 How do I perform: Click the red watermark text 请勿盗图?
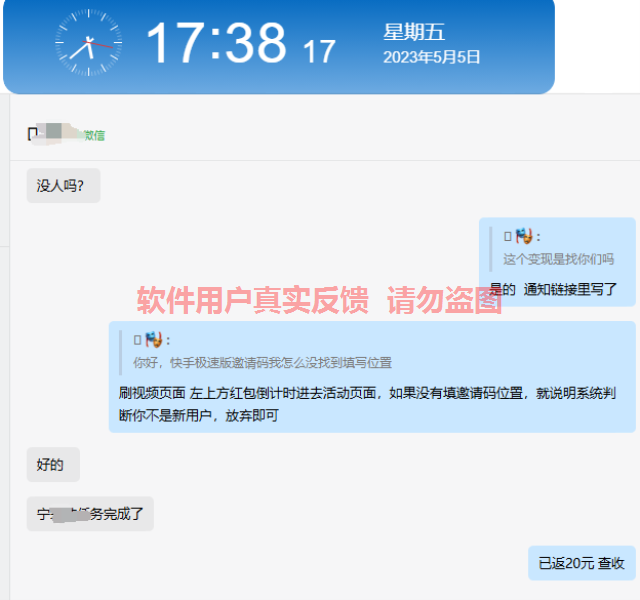point(444,300)
